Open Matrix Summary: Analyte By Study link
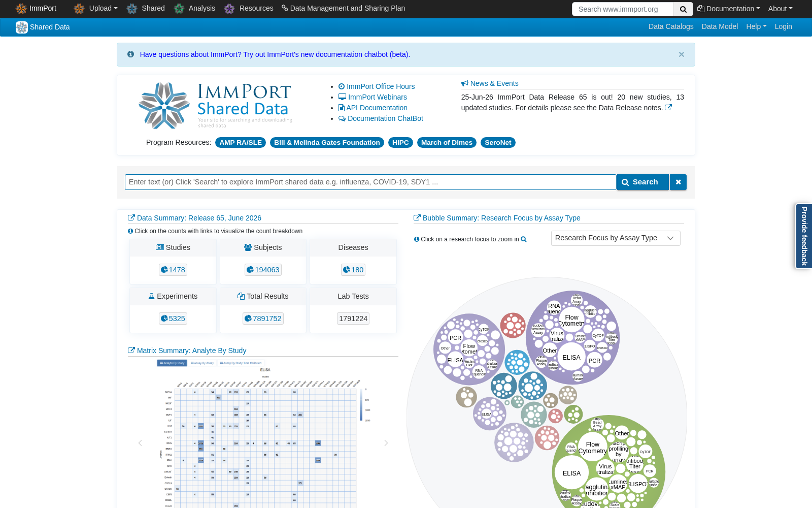Viewport: 812px width, 508px height. pos(192,351)
